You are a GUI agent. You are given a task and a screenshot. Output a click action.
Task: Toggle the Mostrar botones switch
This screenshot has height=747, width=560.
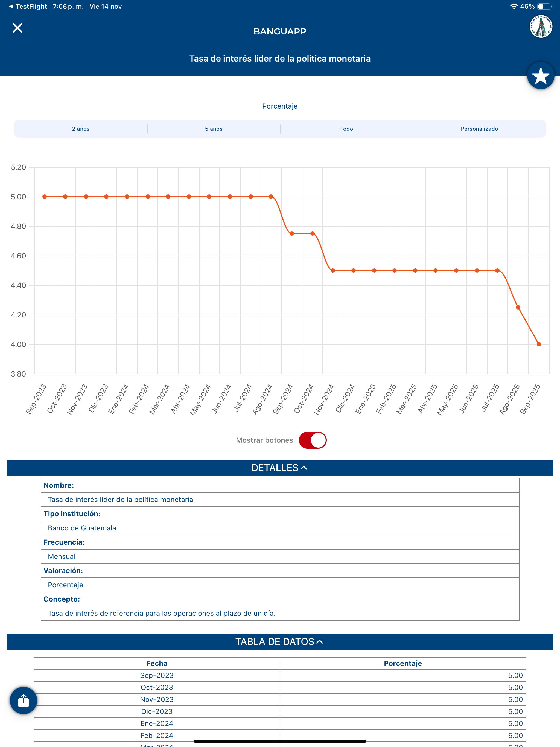coord(313,440)
